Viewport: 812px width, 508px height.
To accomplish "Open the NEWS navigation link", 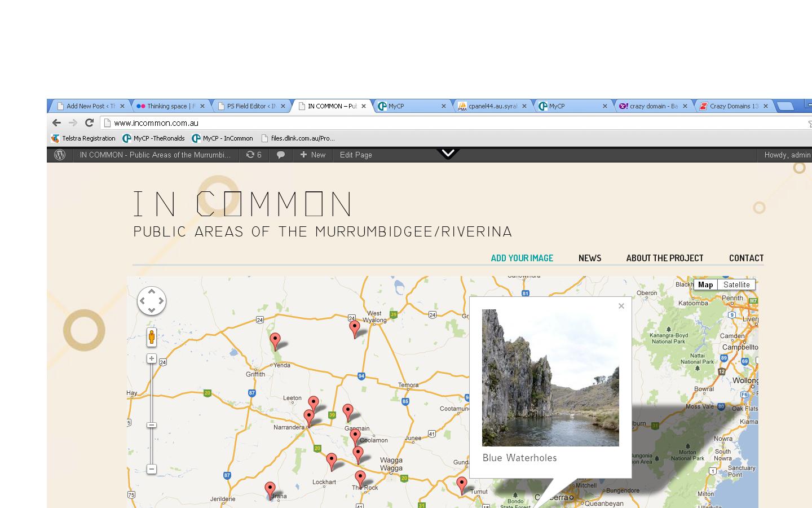I will tap(590, 258).
